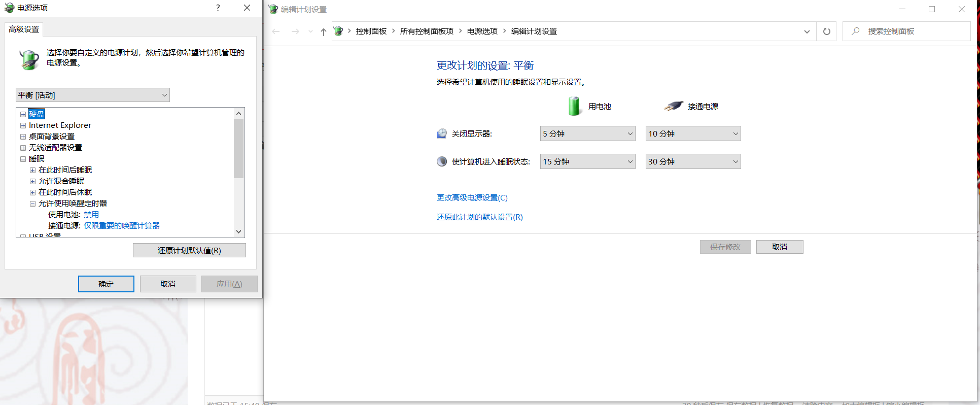Expand the 无线适配器设置 node

click(x=23, y=148)
